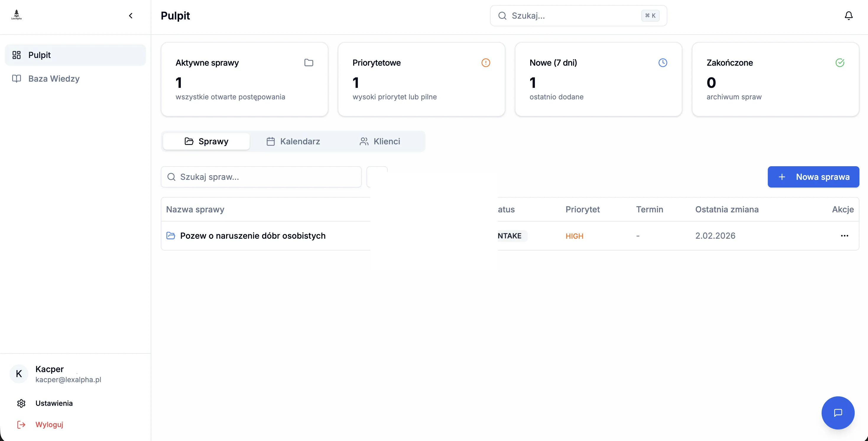Viewport: 868px width, 441px height.
Task: Open Baza Wiedzy in sidebar
Action: tap(54, 79)
